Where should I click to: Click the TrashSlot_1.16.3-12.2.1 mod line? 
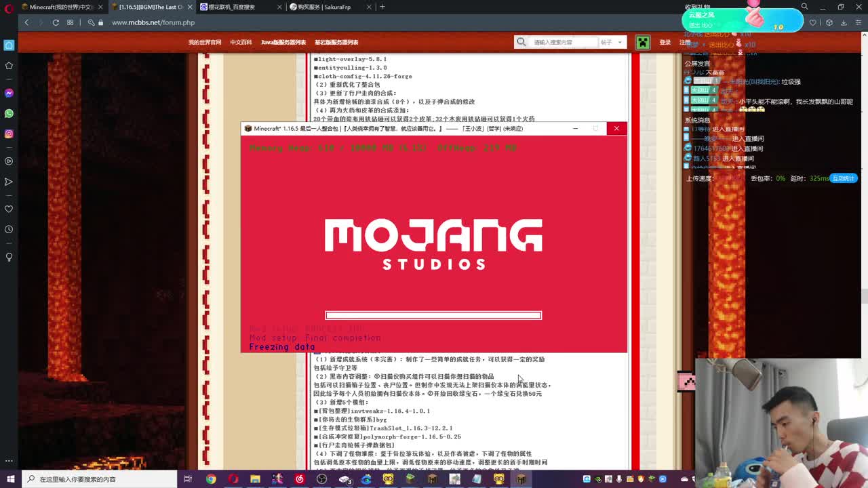tap(383, 428)
